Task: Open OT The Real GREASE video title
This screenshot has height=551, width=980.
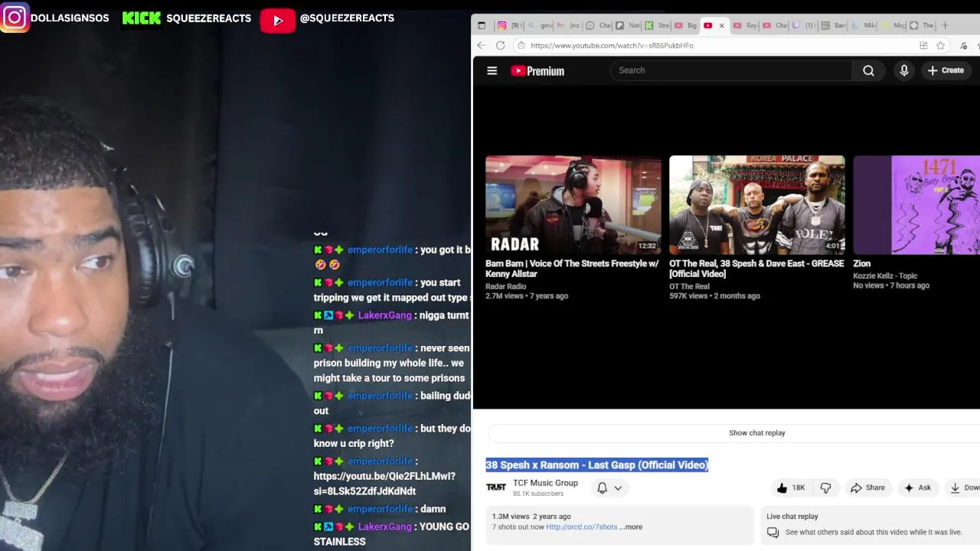Action: (x=756, y=269)
